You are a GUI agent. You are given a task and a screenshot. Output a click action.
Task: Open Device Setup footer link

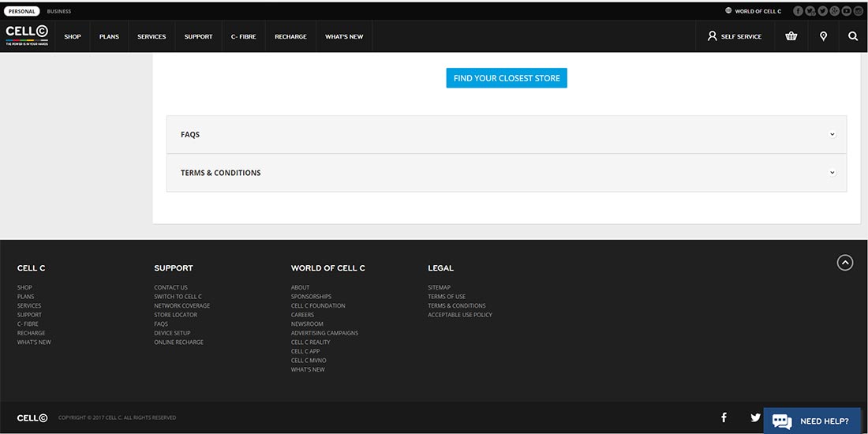(x=172, y=333)
